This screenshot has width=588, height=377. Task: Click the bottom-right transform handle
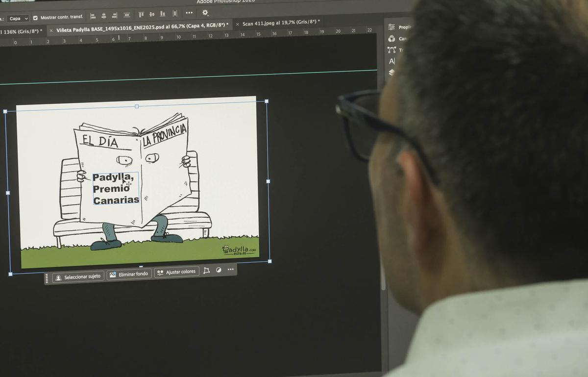coord(269,261)
